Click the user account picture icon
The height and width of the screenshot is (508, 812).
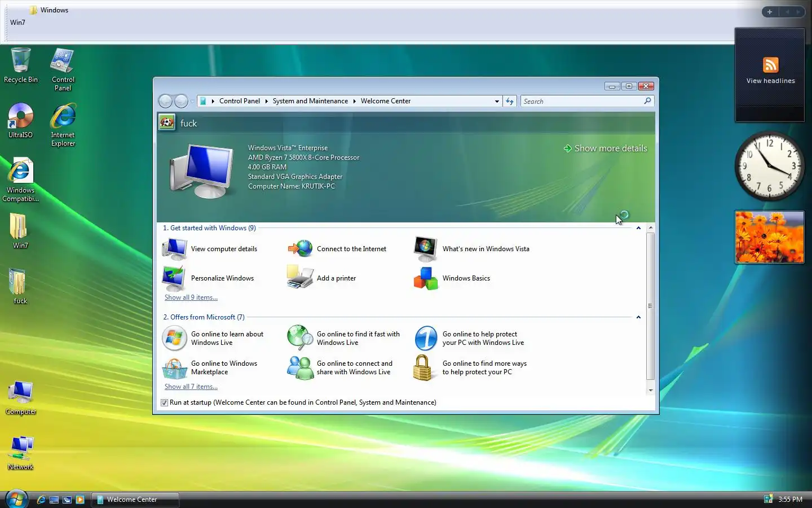click(x=167, y=122)
